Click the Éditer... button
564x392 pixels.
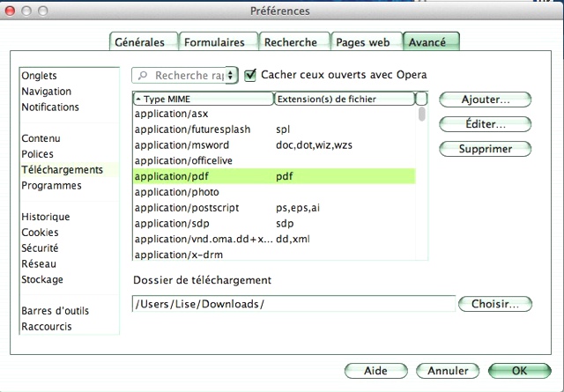point(485,124)
